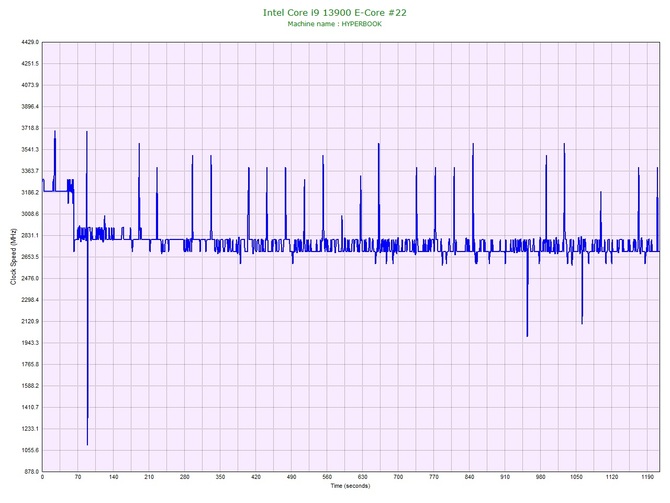The width and height of the screenshot is (670, 503).
Task: Click the y-axis value 1055.6
Action: click(30, 450)
